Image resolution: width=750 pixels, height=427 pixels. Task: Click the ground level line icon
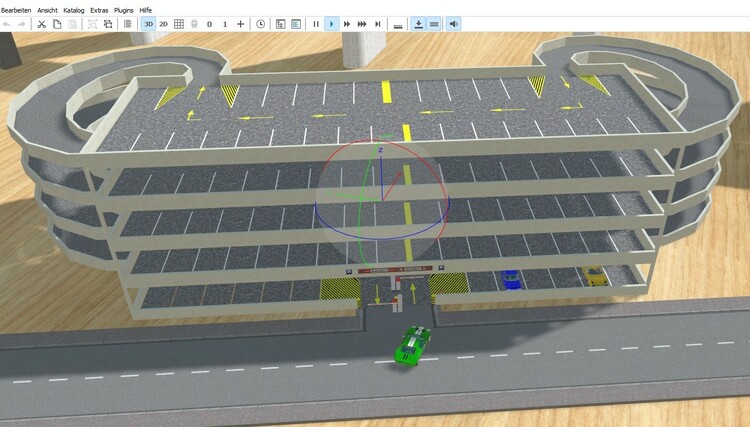click(x=398, y=25)
